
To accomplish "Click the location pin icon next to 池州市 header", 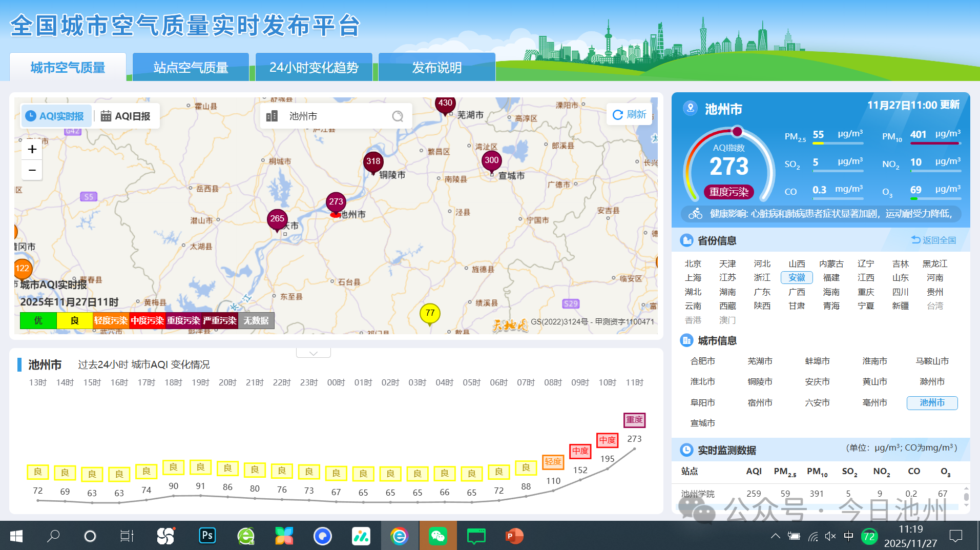I will 691,108.
